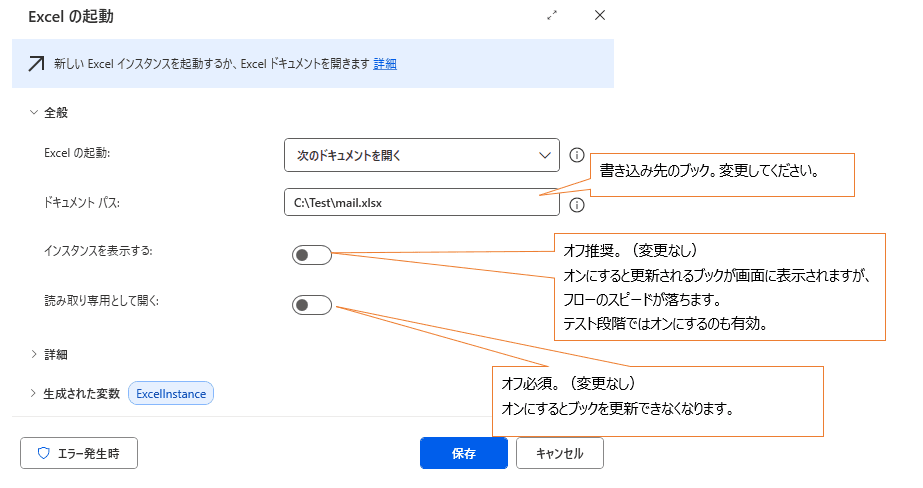The height and width of the screenshot is (488, 923).
Task: Click the Excel の起動 dialog title text
Action: [x=71, y=16]
